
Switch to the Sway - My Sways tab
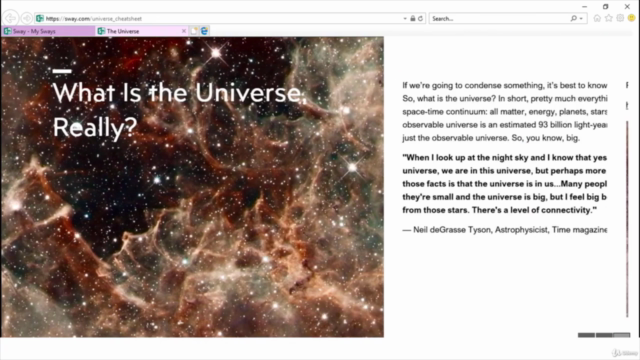[x=48, y=31]
